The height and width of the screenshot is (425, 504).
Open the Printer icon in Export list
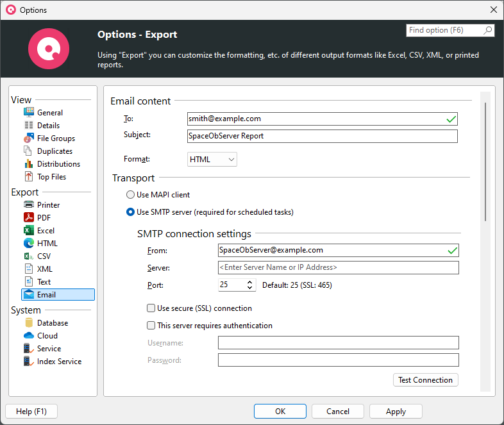point(29,205)
